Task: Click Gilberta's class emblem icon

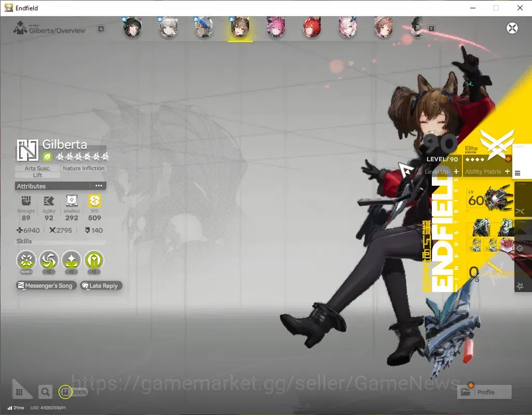Action: coord(28,150)
